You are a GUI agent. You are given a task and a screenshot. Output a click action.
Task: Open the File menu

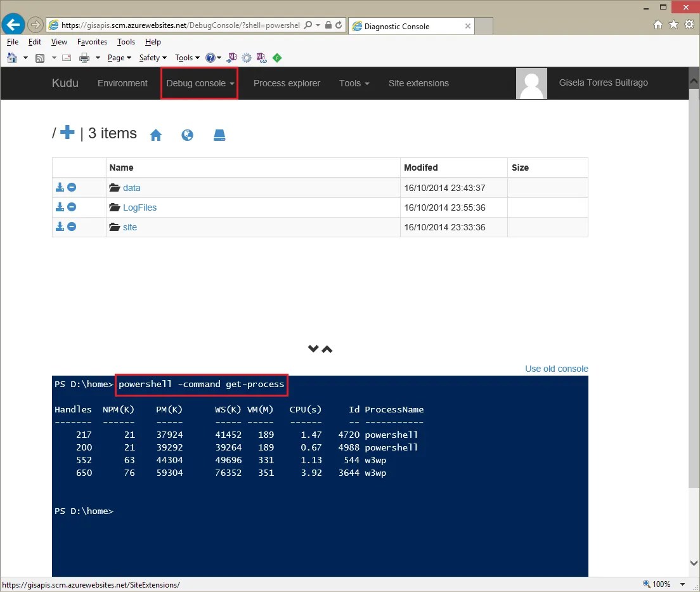point(13,41)
